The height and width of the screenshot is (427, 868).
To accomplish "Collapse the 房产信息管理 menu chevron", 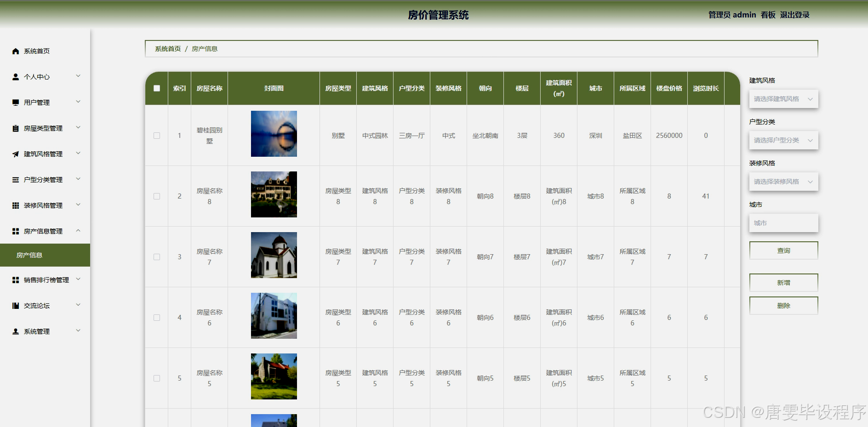I will (x=78, y=230).
